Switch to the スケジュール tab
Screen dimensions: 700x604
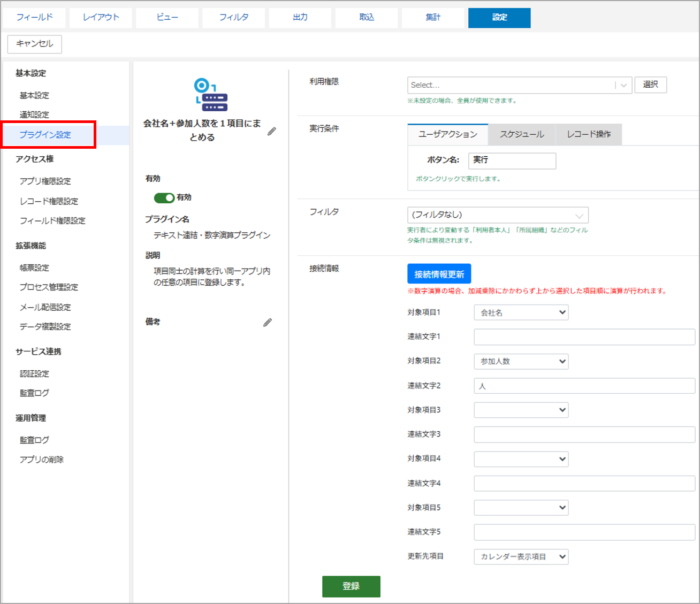pos(521,134)
